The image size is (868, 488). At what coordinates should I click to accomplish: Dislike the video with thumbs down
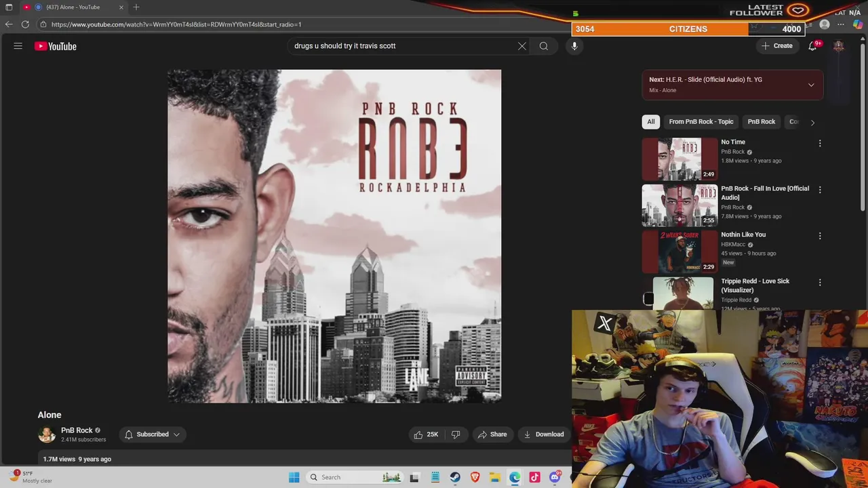click(x=456, y=434)
